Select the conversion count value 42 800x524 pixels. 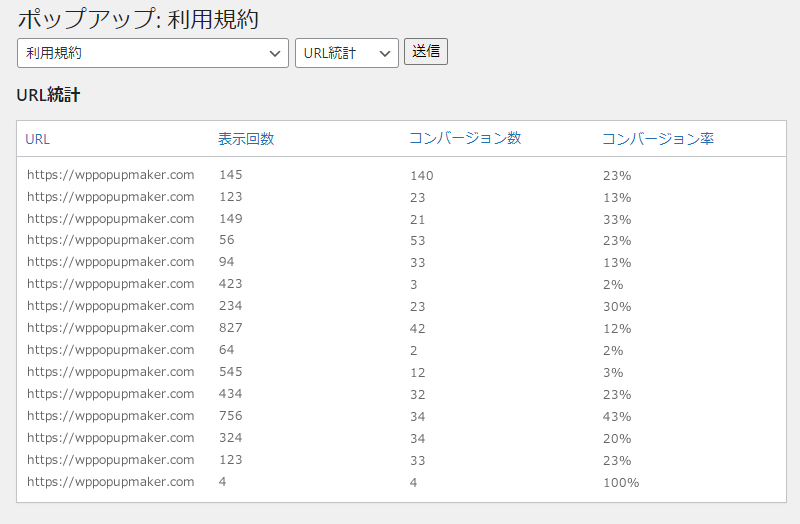click(x=417, y=329)
